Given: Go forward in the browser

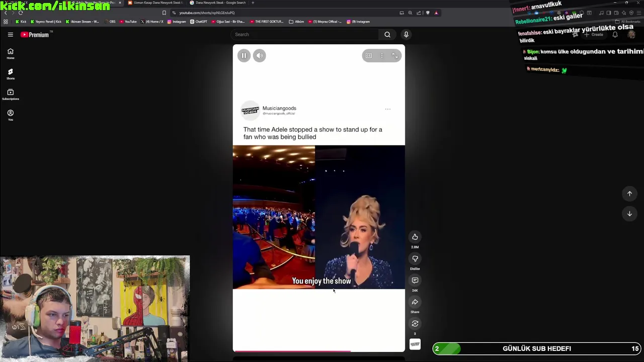Looking at the screenshot, I should (x=13, y=13).
